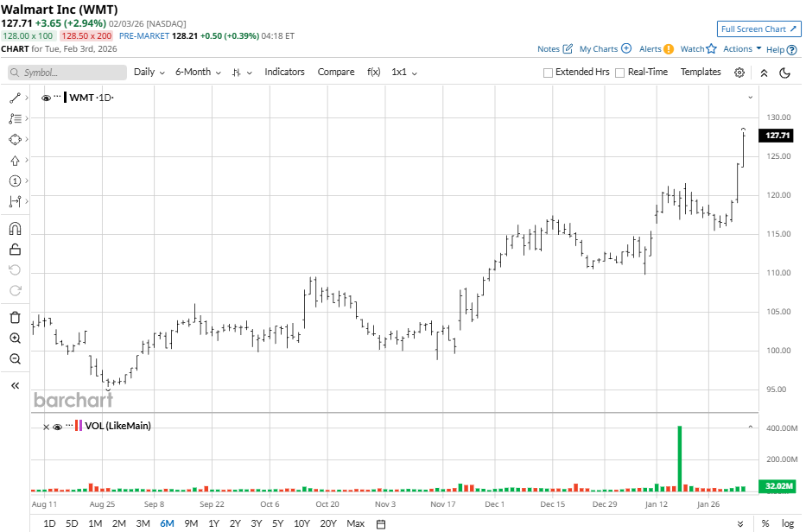Open the 6-Month period dropdown

click(198, 72)
